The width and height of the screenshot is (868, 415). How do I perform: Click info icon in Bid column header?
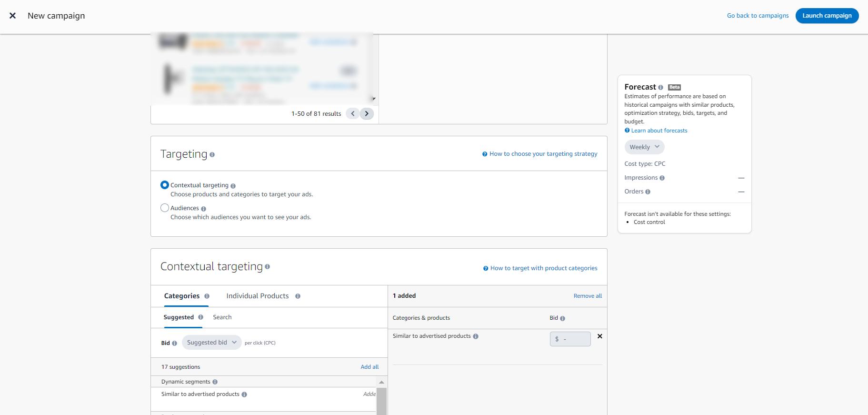562,318
